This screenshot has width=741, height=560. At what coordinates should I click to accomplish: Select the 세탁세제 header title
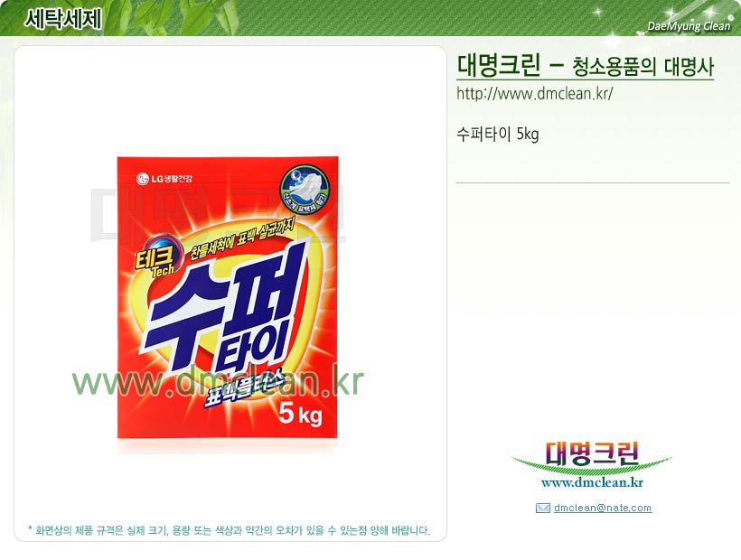pos(63,18)
